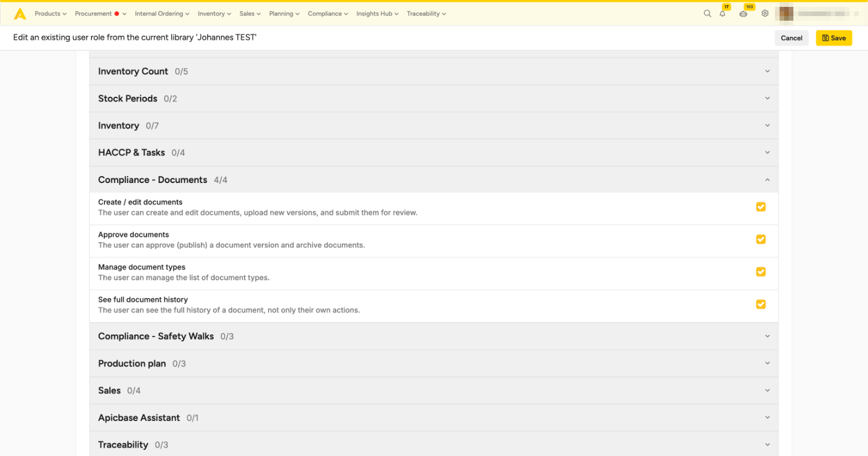Image resolution: width=868 pixels, height=456 pixels.
Task: Collapse the Compliance - Documents section
Action: 434,180
